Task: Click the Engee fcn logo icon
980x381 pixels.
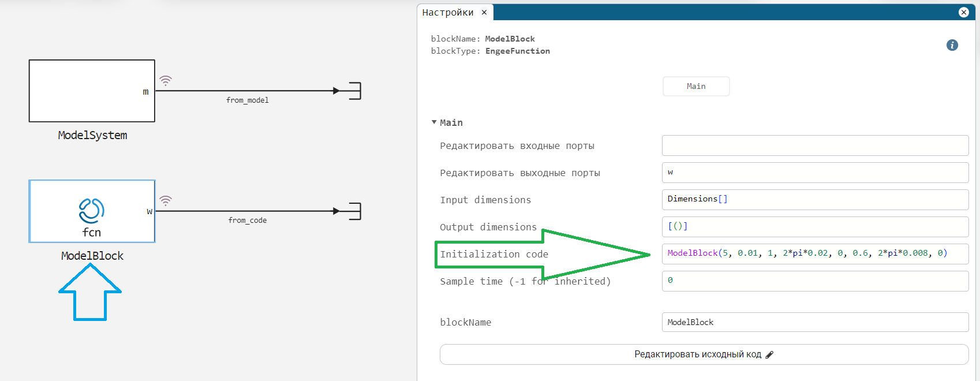Action: pyautogui.click(x=92, y=211)
